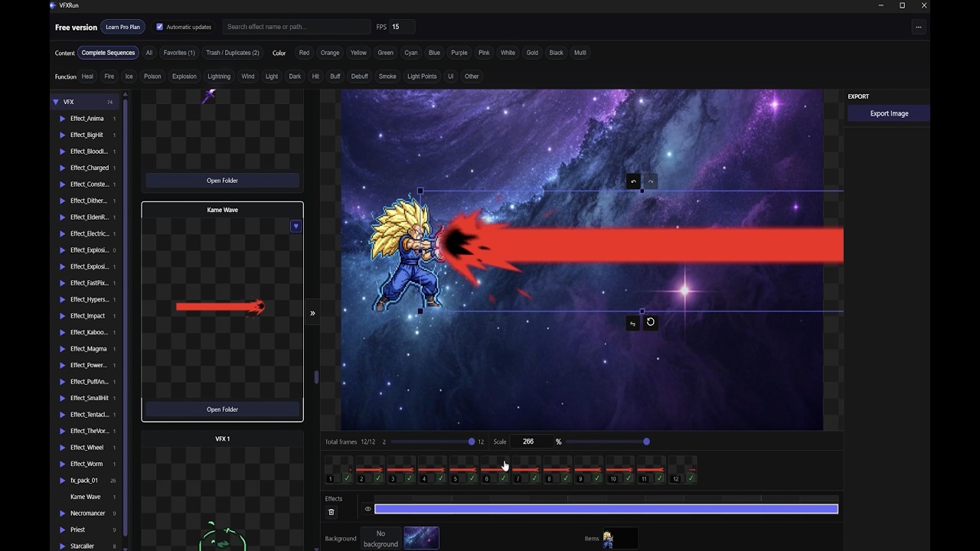Click the Scale slider handle
The height and width of the screenshot is (551, 980).
coord(647,442)
